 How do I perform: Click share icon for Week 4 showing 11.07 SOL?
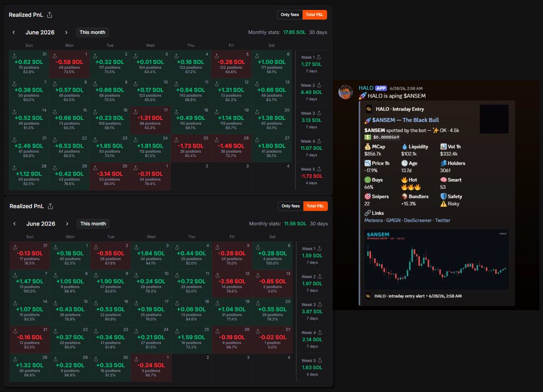pyautogui.click(x=319, y=142)
